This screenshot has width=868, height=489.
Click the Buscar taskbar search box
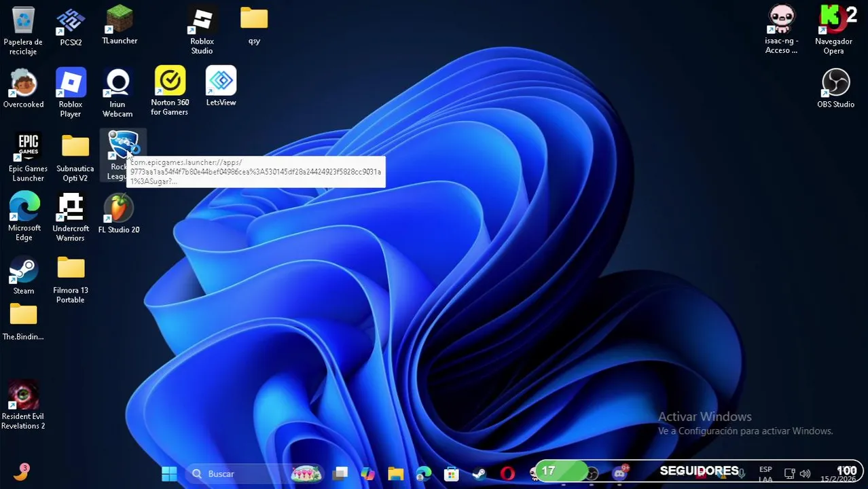[255, 473]
